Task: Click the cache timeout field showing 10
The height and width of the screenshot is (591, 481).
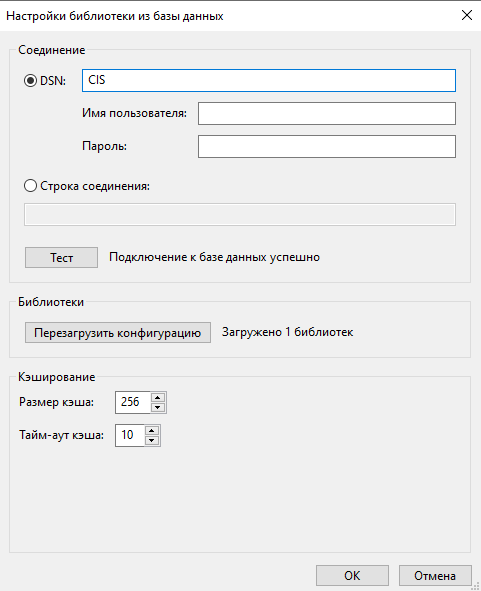Action: pyautogui.click(x=130, y=435)
